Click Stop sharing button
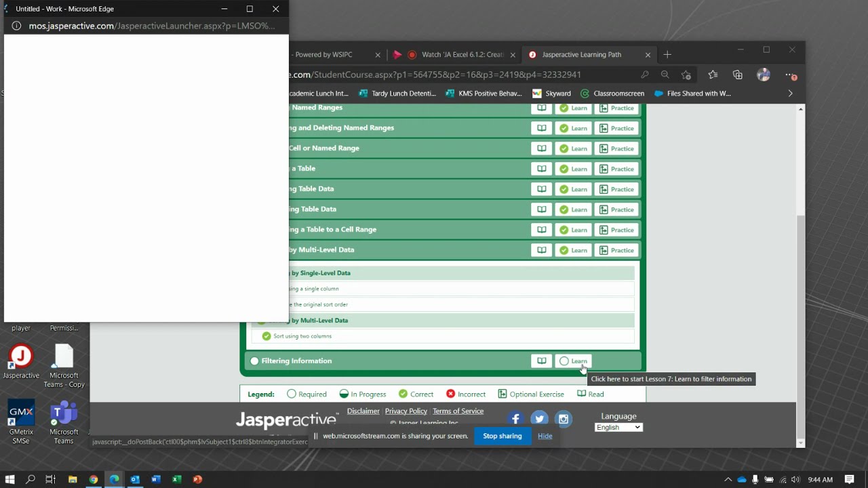Image resolution: width=868 pixels, height=488 pixels. (502, 436)
